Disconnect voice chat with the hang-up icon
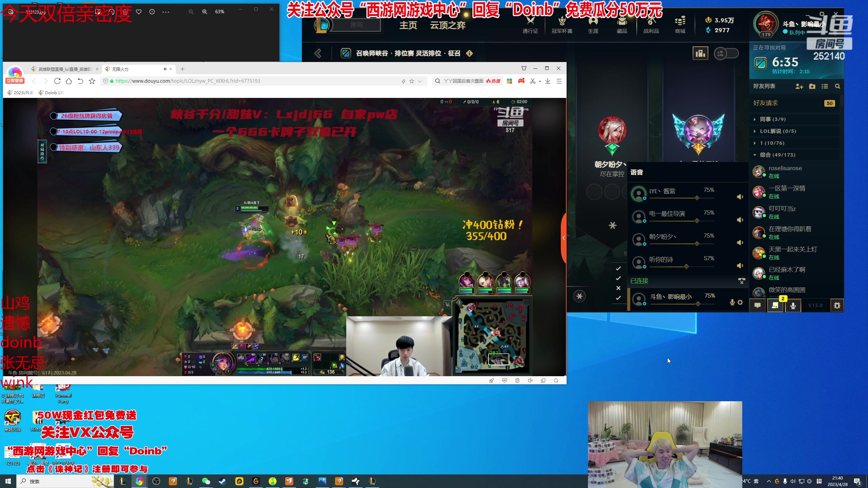 click(742, 281)
